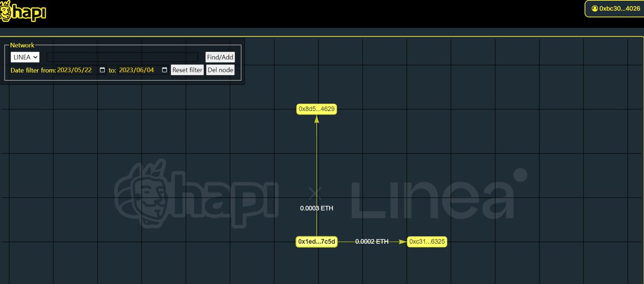The height and width of the screenshot is (284, 644).
Task: Click the Del node button
Action: 220,70
